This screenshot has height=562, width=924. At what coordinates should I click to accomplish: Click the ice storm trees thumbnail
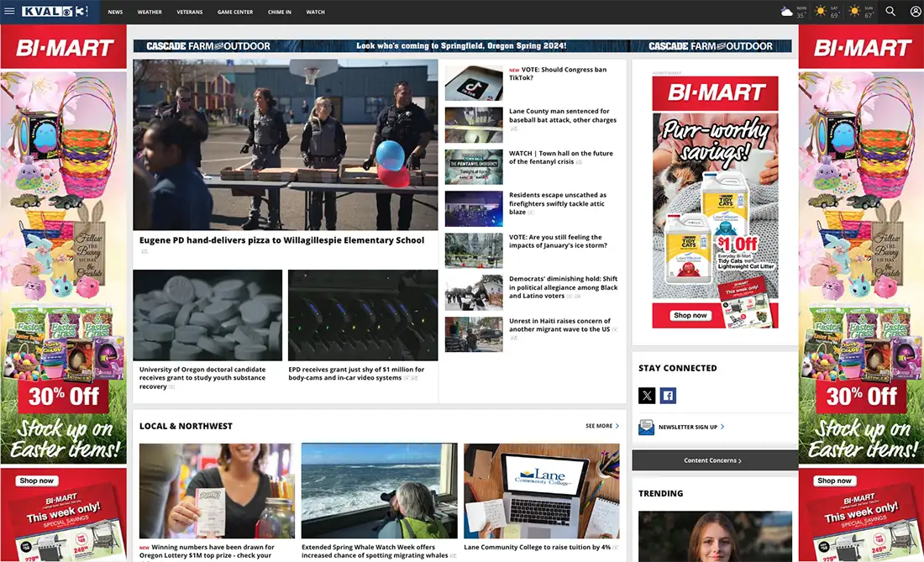point(474,250)
